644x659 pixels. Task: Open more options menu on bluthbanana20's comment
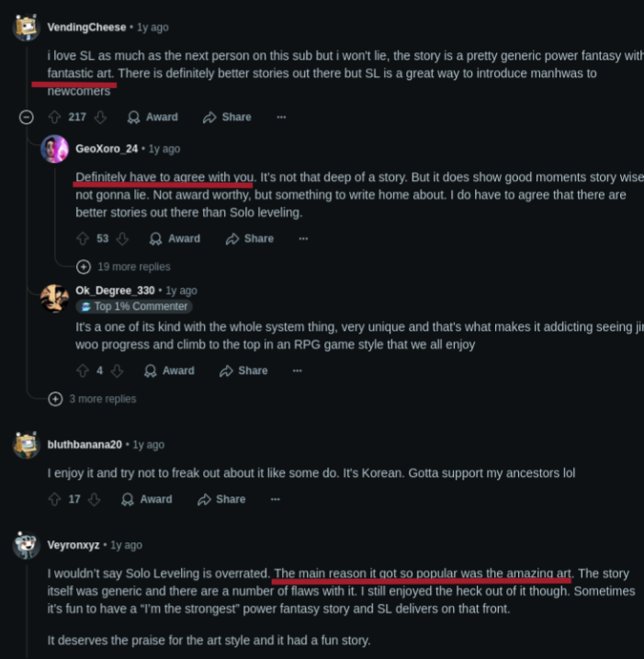[275, 499]
